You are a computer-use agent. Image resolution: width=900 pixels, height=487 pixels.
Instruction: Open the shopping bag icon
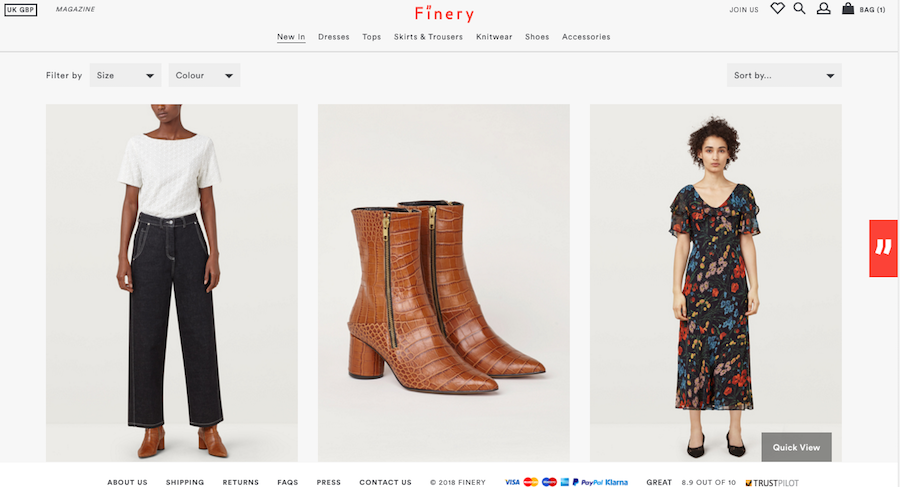[848, 9]
